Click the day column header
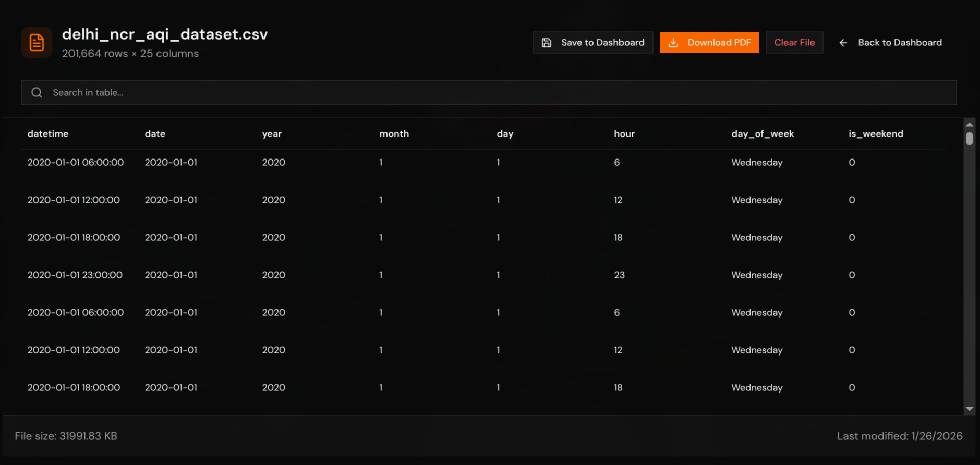This screenshot has width=980, height=465. pos(505,134)
